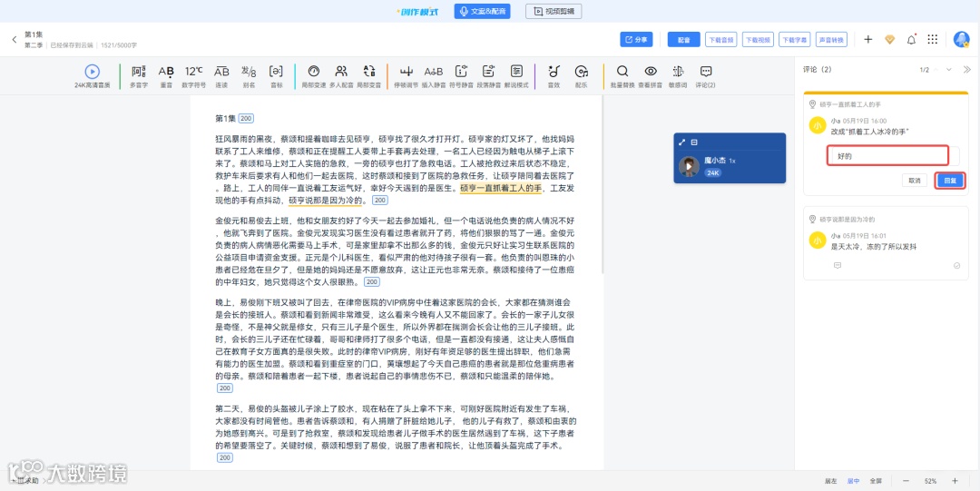The height and width of the screenshot is (491, 980).
Task: Switch to 文案&配音 tab
Action: coord(483,11)
